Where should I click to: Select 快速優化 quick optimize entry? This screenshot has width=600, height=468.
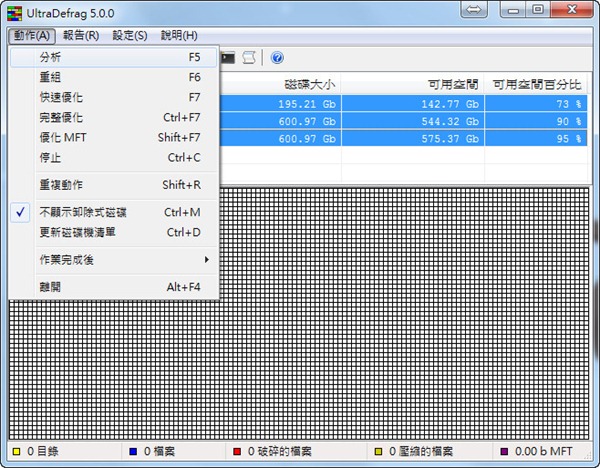(x=114, y=97)
